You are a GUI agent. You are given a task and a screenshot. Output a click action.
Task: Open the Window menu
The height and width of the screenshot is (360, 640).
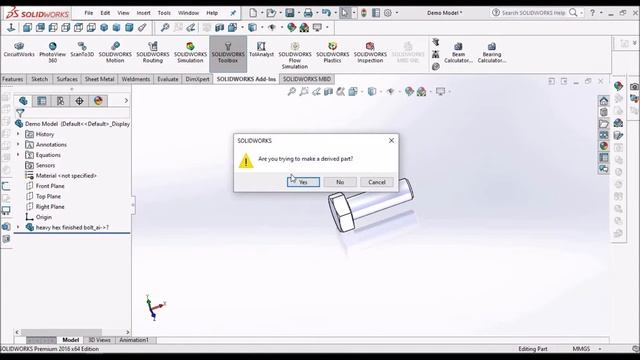click(188, 13)
